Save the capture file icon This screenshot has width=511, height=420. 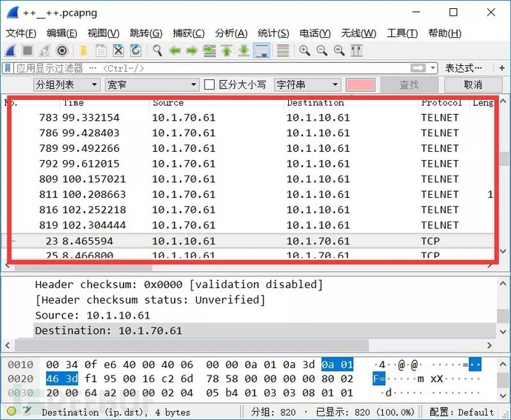(x=101, y=51)
